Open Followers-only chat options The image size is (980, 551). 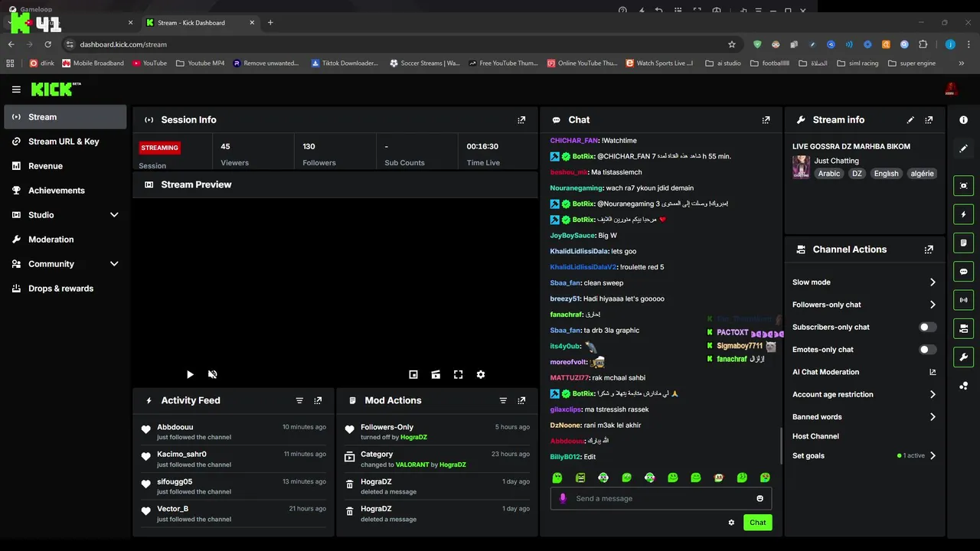click(x=864, y=305)
